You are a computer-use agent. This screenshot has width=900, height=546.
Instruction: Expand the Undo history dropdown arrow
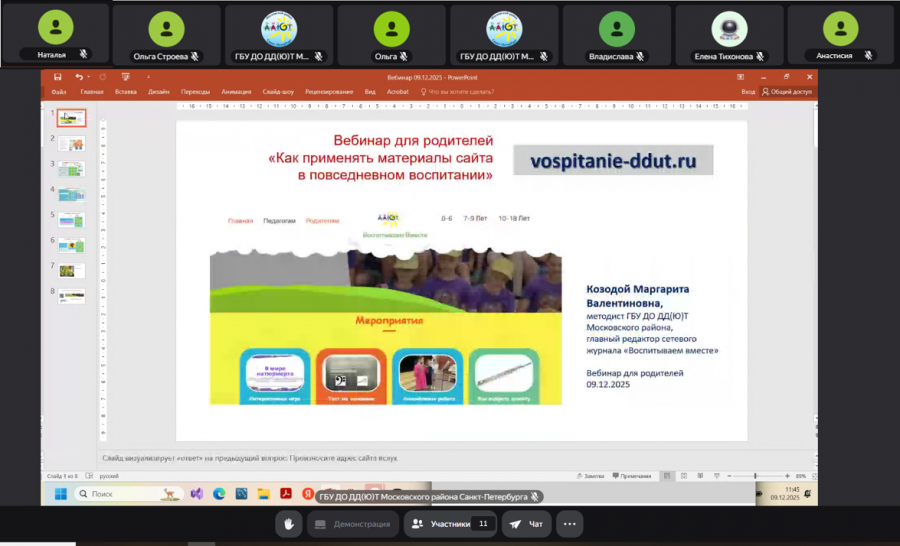click(x=88, y=77)
